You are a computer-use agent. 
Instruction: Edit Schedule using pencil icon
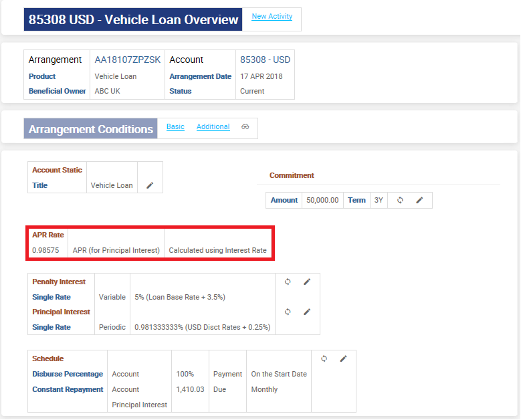click(343, 358)
